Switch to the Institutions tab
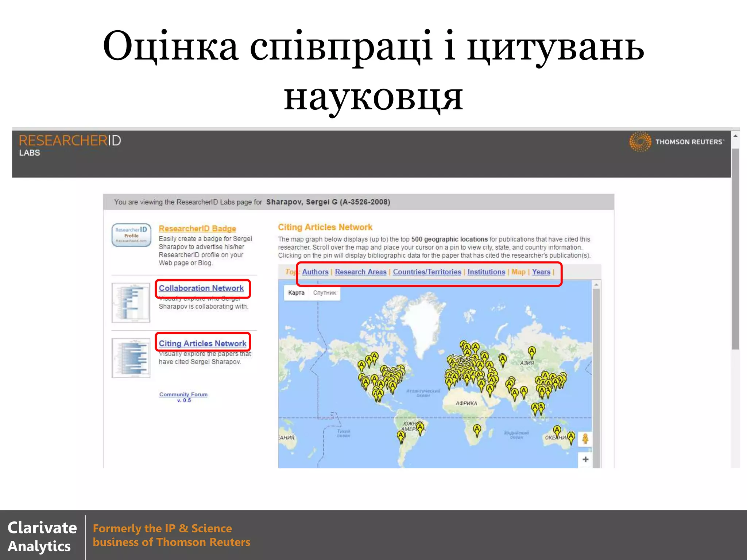Screen dimensions: 747x560 486,272
